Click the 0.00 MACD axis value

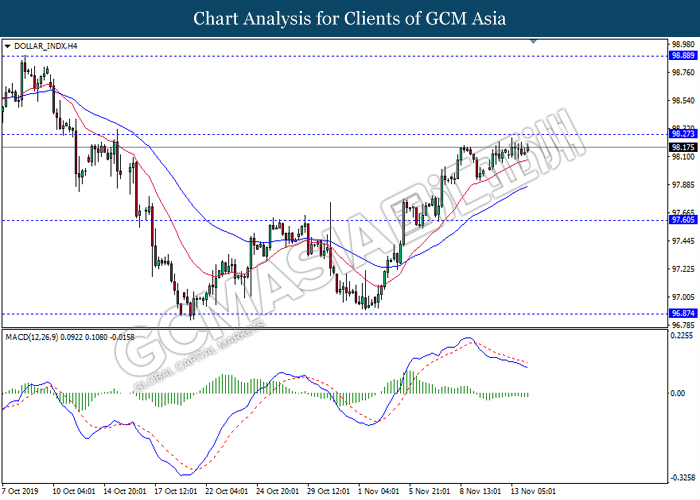point(678,393)
